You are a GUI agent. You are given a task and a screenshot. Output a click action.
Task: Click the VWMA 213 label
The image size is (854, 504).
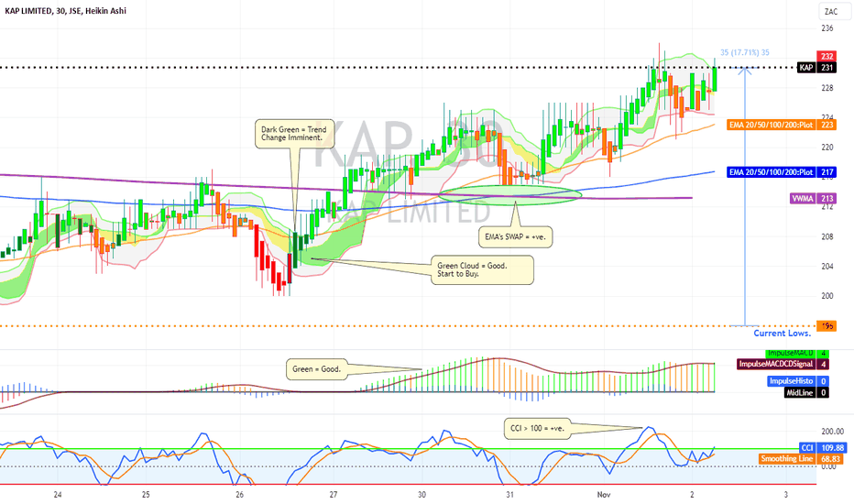coord(813,198)
